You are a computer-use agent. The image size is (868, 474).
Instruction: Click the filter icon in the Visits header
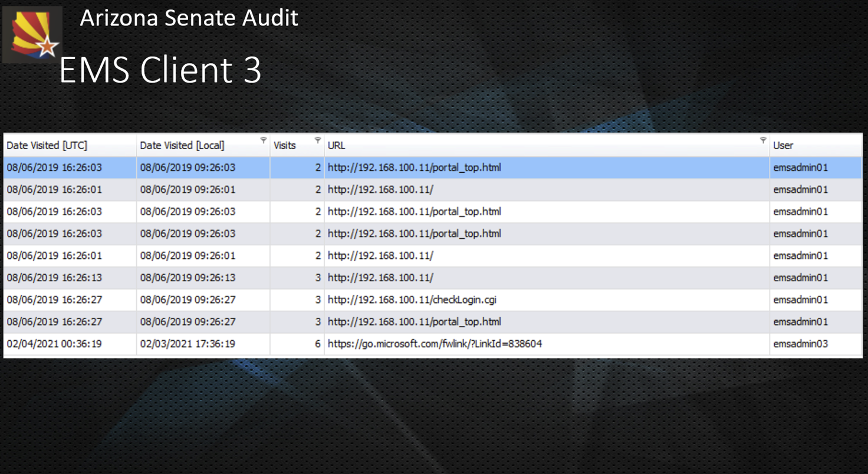[318, 140]
